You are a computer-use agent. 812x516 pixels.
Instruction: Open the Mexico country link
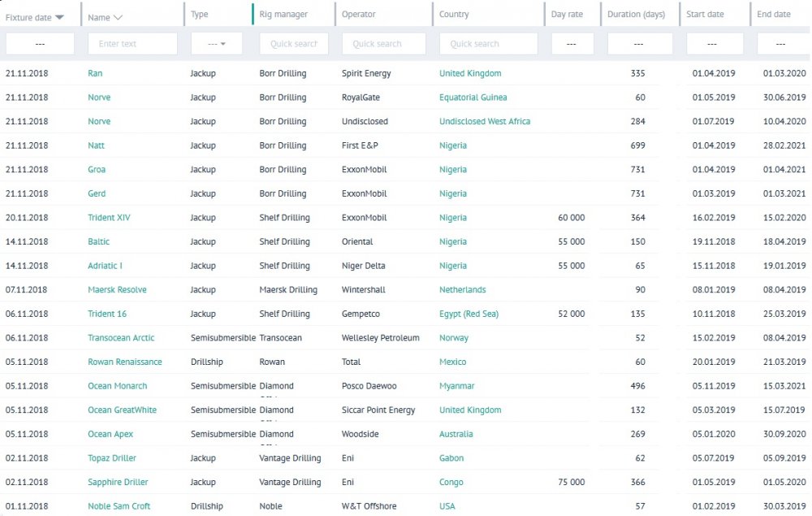tap(452, 362)
